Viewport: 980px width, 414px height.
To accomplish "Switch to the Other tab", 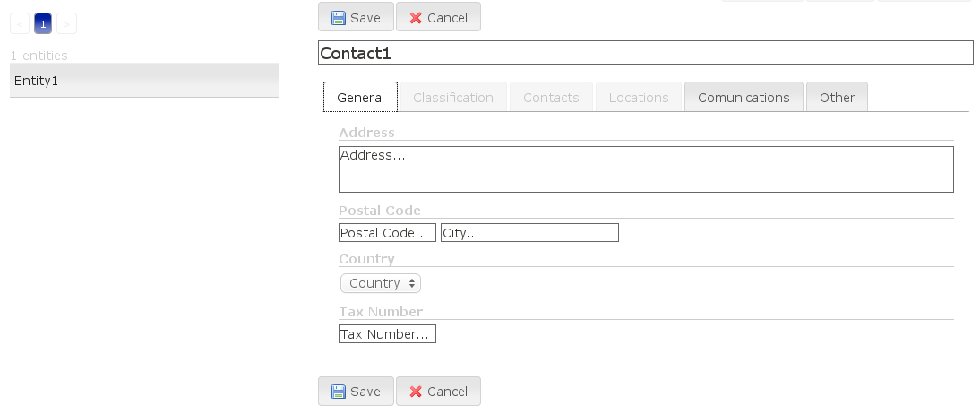I will 837,97.
